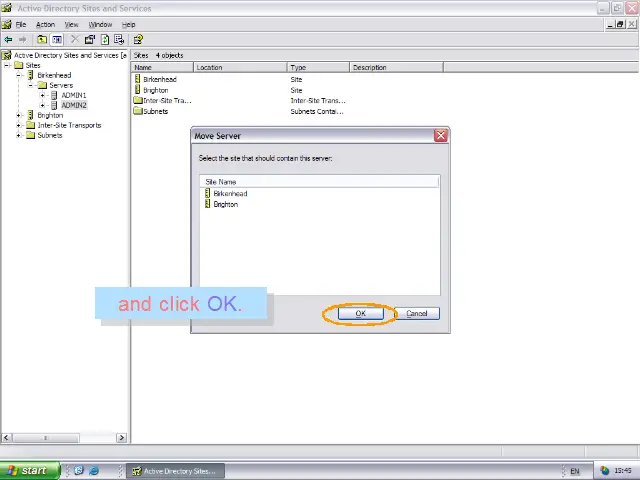The height and width of the screenshot is (480, 640).
Task: Click OK in Move Server dialog
Action: tap(360, 313)
